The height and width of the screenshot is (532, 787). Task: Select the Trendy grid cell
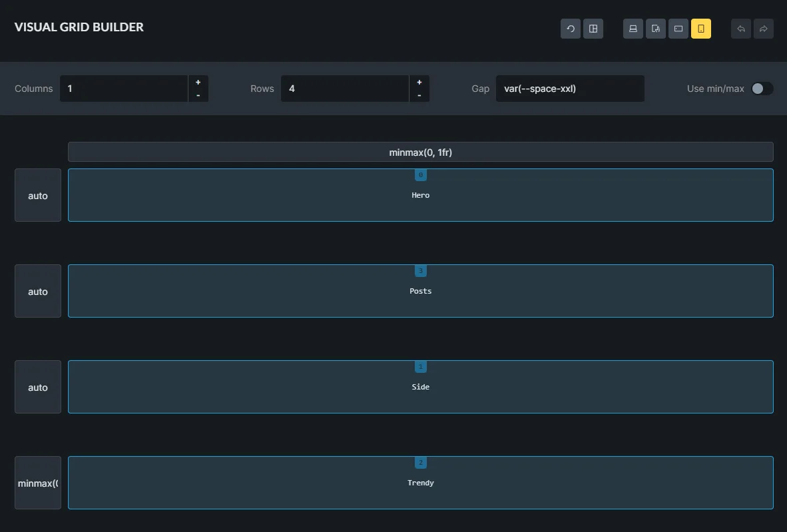tap(421, 483)
